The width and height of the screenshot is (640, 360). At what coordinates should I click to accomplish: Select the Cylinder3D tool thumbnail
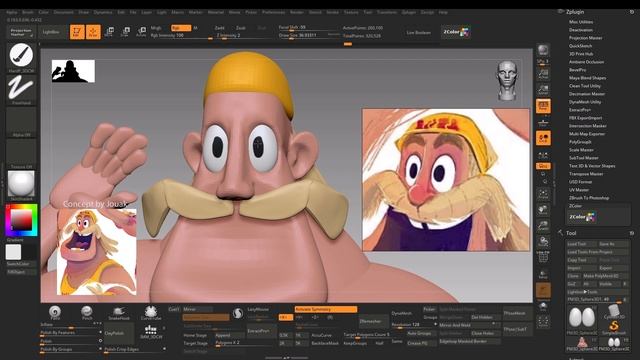[613, 312]
